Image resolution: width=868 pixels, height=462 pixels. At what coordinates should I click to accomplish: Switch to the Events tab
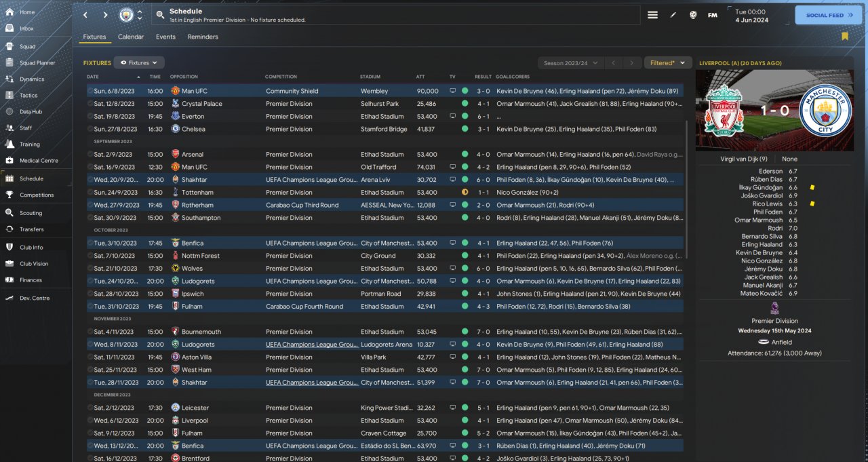pyautogui.click(x=165, y=37)
